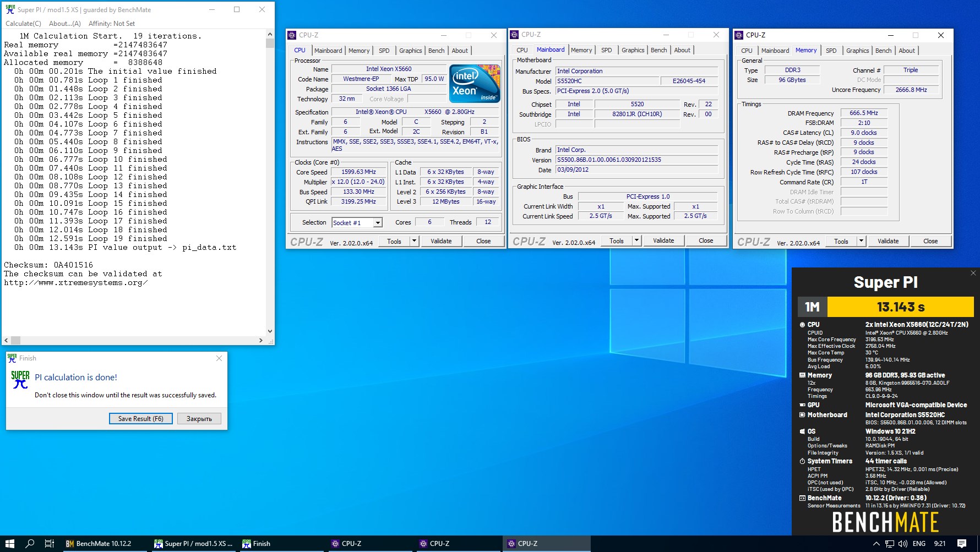Click the BenchMate logo in the result panel
Viewport: 980px width, 552px height.
pos(885,522)
